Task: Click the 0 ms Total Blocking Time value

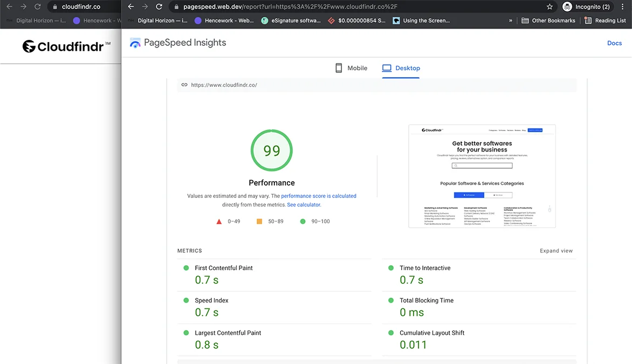Action: point(411,312)
